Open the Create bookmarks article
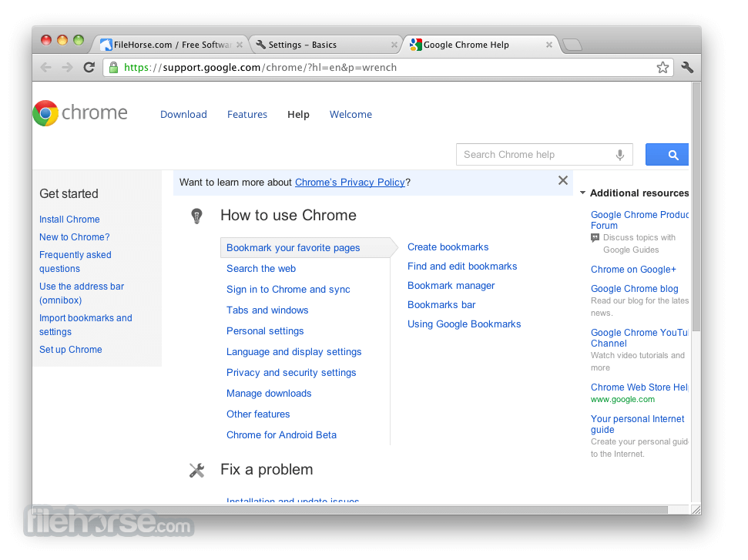Screen dimensions: 748x560 pos(448,247)
